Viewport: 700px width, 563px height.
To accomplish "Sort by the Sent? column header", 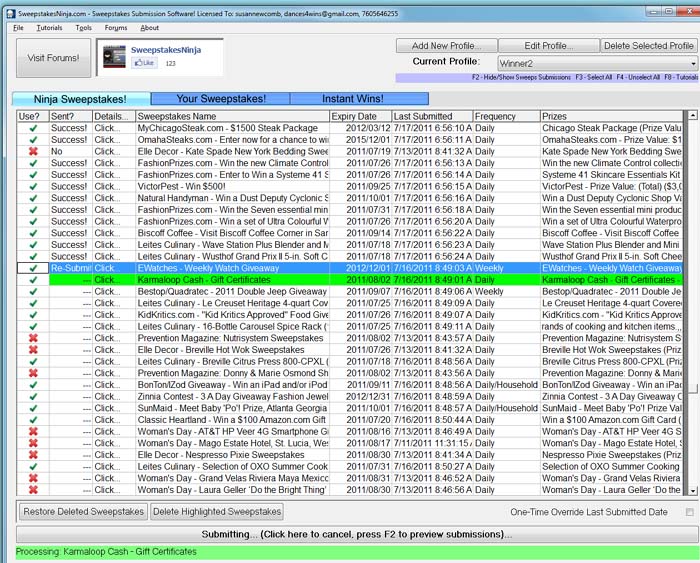I will coord(71,117).
